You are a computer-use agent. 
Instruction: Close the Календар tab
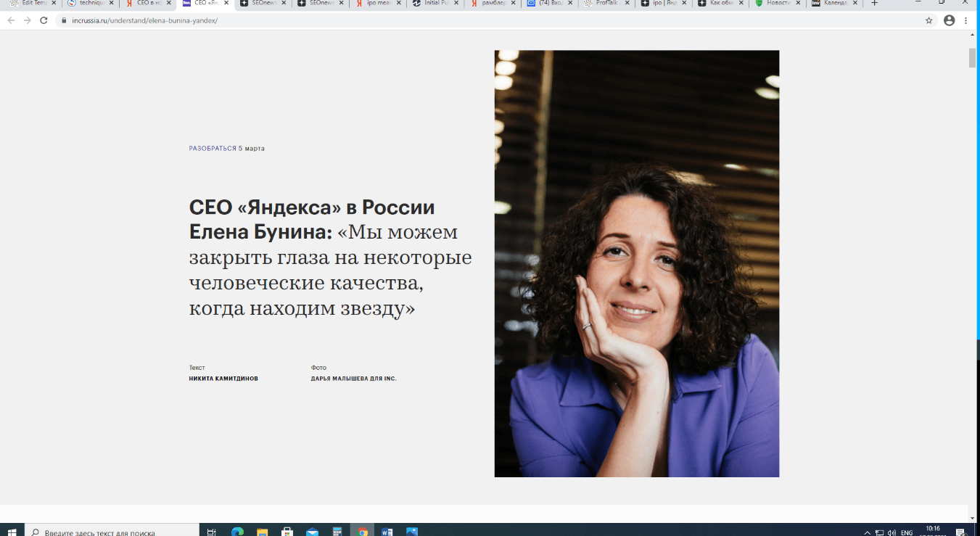point(857,4)
